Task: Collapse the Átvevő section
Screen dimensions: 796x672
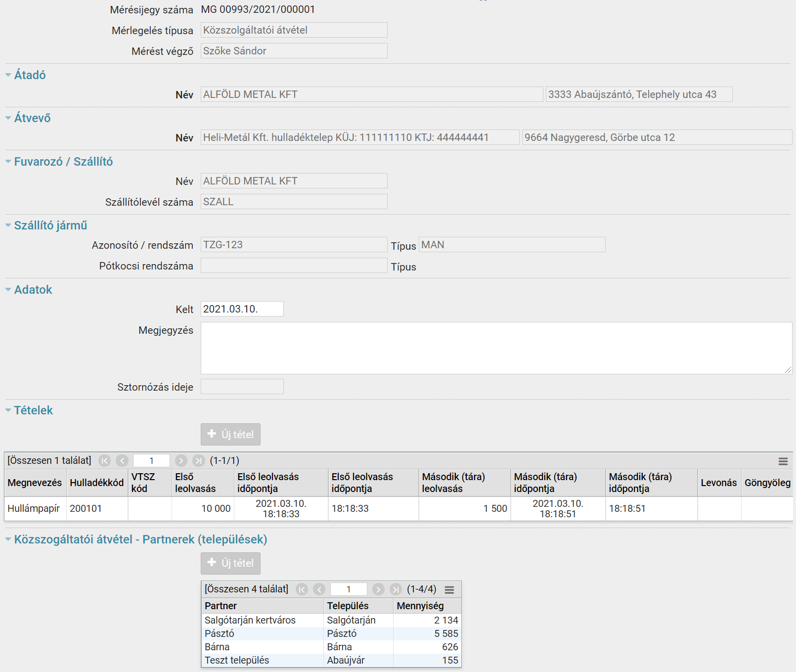Action: pos(8,118)
